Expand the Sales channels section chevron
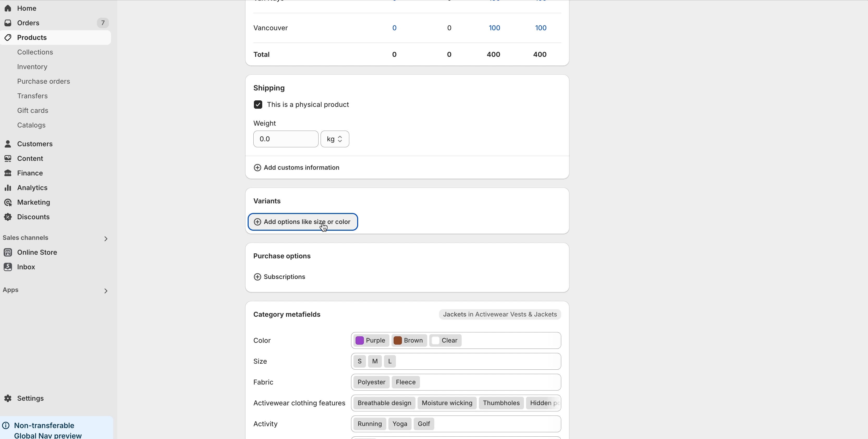The image size is (868, 439). click(x=106, y=239)
